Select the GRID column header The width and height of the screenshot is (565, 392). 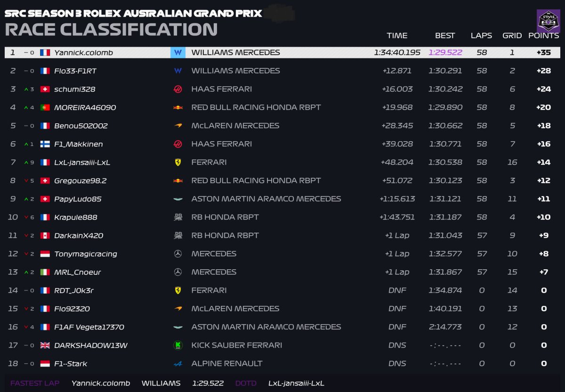(x=512, y=36)
